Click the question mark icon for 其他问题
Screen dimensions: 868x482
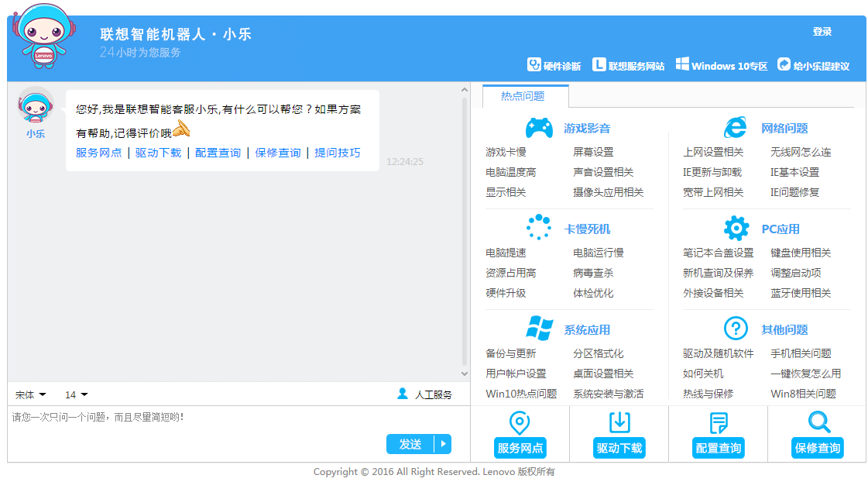[736, 329]
